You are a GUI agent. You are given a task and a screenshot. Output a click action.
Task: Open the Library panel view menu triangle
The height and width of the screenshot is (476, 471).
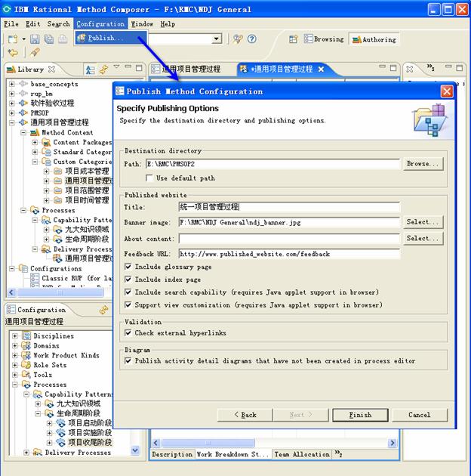116,66
